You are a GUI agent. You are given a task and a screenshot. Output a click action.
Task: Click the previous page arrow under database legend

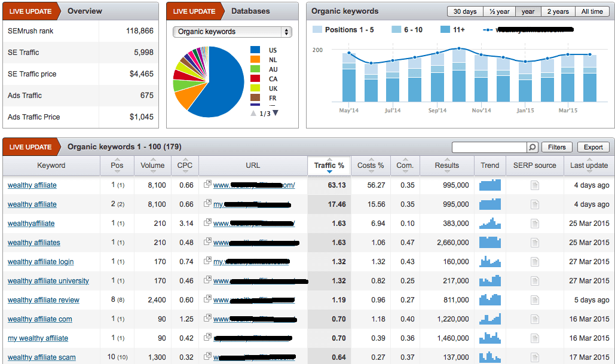253,114
